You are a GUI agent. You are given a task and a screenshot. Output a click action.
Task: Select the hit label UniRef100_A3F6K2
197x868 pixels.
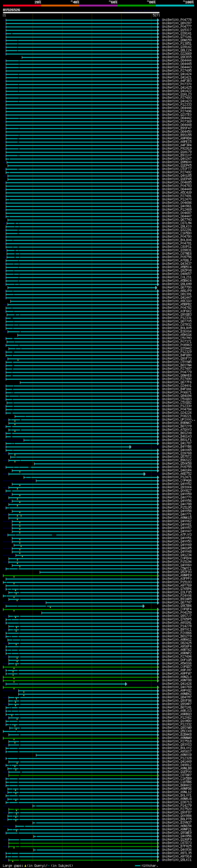pos(177,311)
